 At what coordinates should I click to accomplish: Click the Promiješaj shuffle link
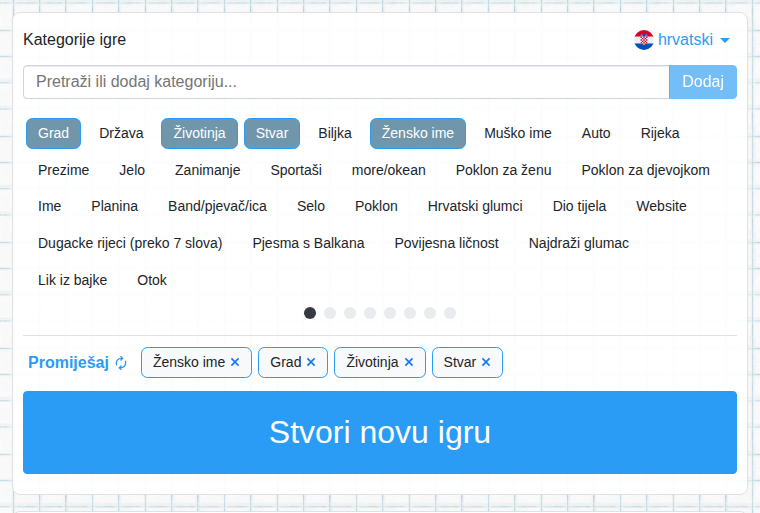pyautogui.click(x=78, y=363)
